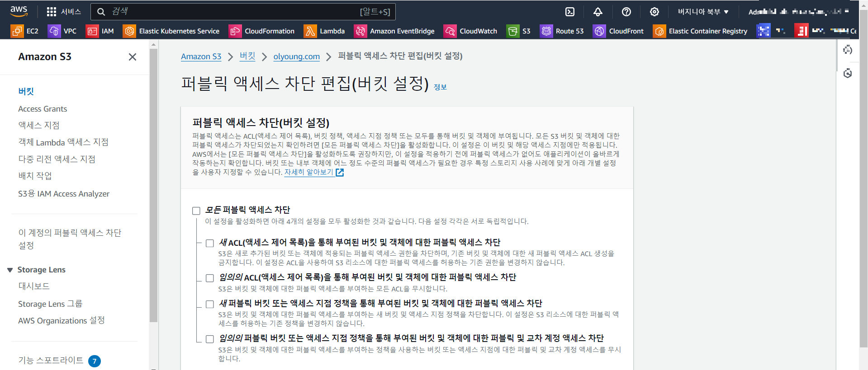Open 배치 작업 in sidebar
The width and height of the screenshot is (868, 370).
pyautogui.click(x=35, y=176)
